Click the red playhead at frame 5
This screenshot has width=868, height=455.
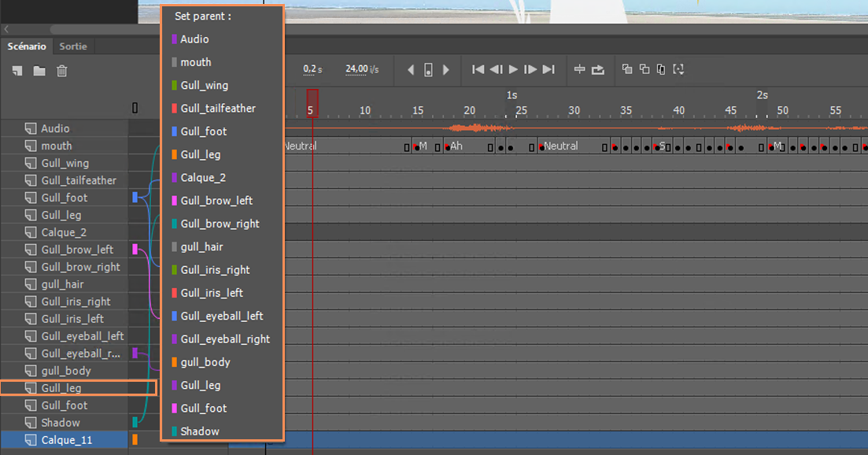coord(312,103)
